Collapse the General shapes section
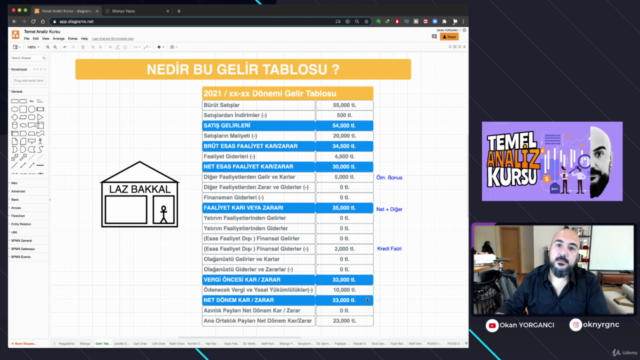The width and height of the screenshot is (640, 360). click(27, 91)
